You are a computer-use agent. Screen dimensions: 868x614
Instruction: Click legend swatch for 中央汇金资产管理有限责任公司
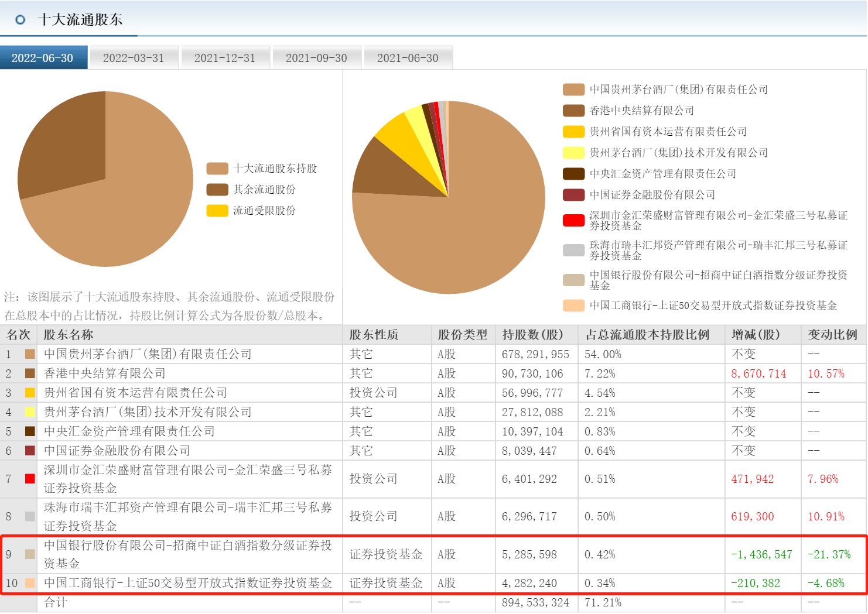click(x=574, y=174)
